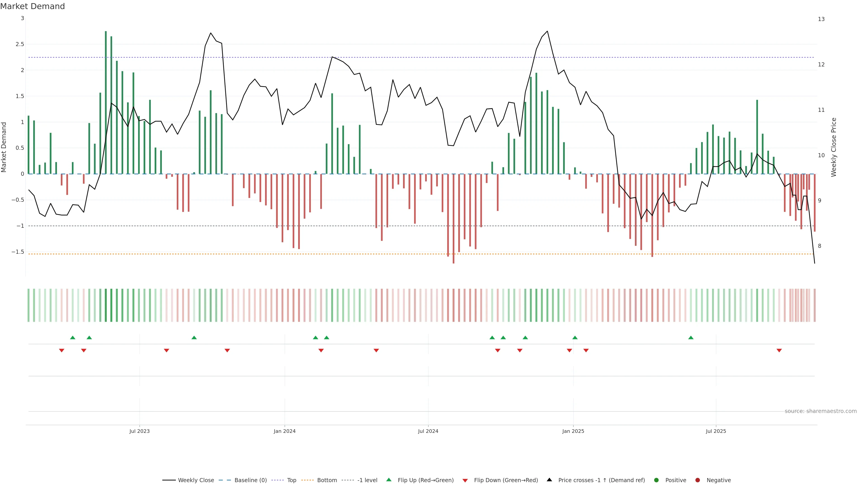Toggle the Top dotted line legend entry

[x=291, y=480]
